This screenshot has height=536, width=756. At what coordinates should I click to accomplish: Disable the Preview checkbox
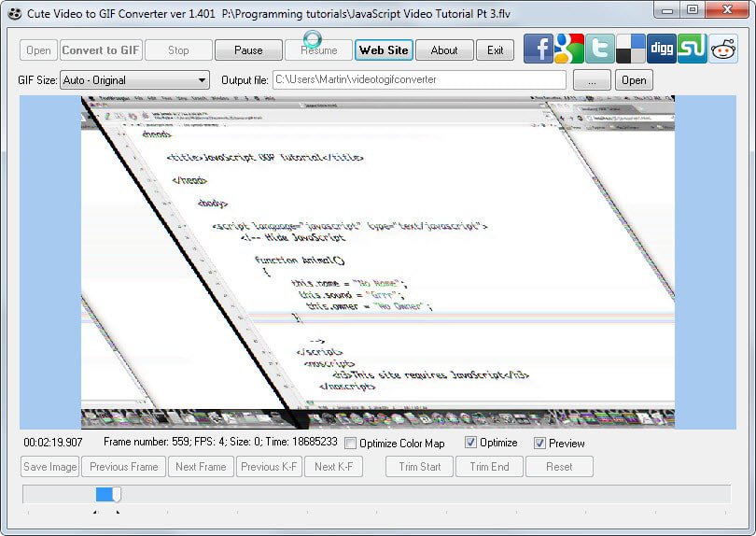click(x=539, y=443)
